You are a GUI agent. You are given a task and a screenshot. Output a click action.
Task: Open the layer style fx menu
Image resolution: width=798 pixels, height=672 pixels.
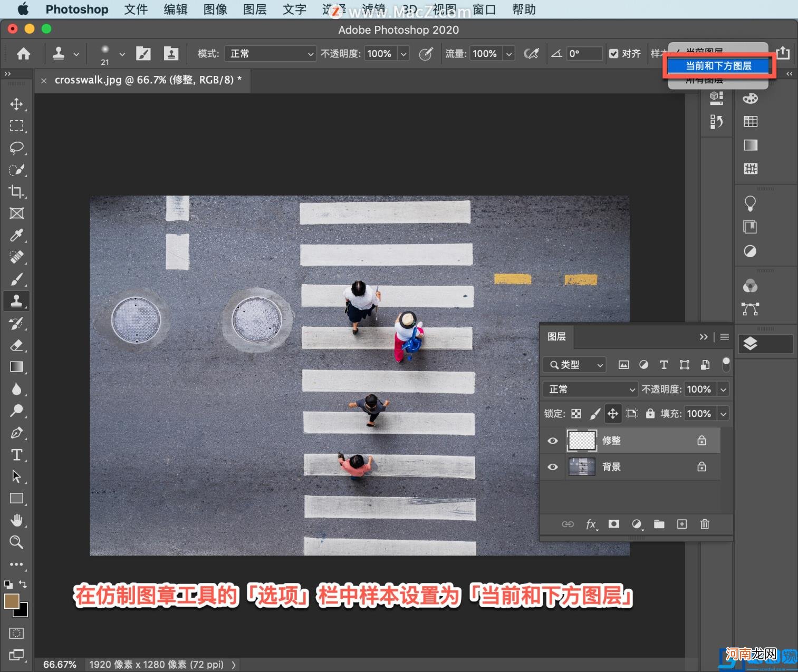pyautogui.click(x=592, y=524)
